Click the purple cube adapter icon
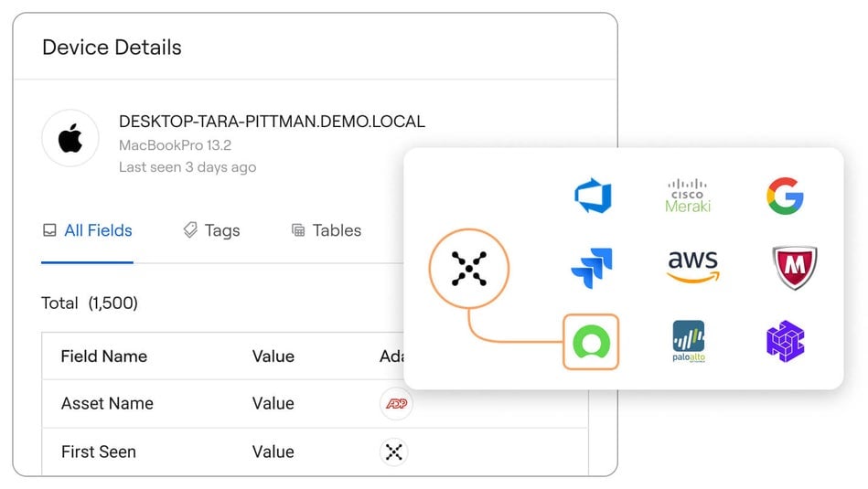The width and height of the screenshot is (868, 489). 785,341
